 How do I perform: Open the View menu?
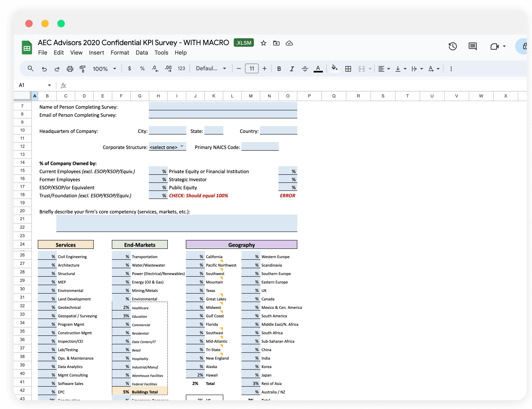(x=76, y=53)
